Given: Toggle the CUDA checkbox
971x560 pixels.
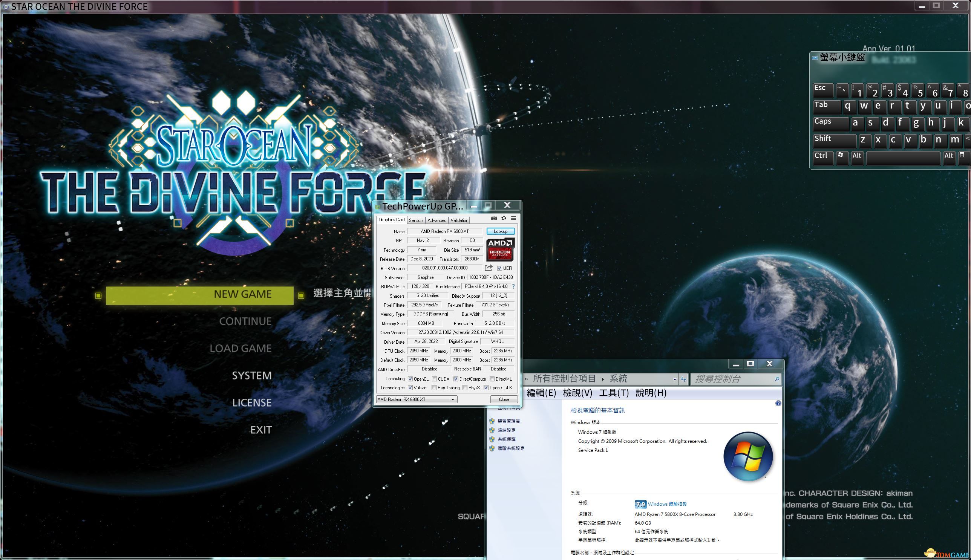Looking at the screenshot, I should point(434,379).
